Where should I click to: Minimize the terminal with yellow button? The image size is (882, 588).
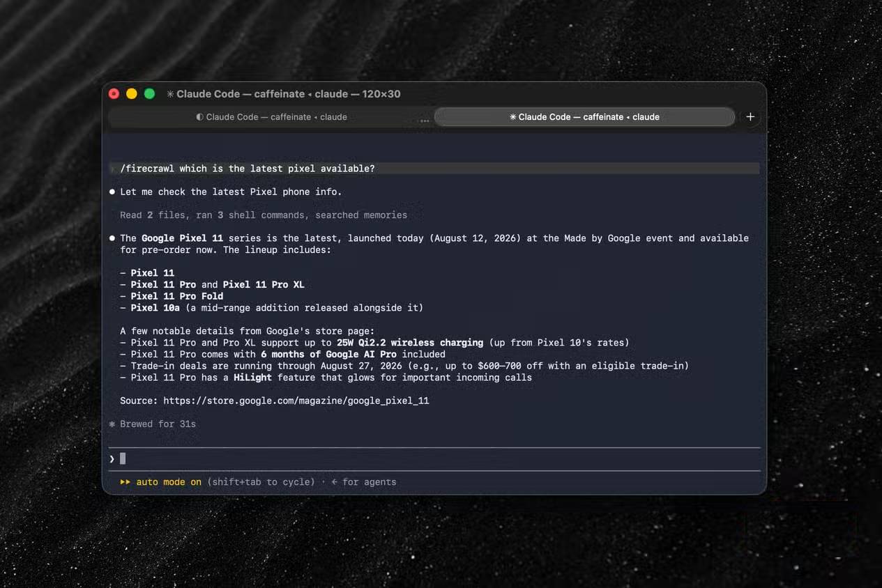(132, 93)
